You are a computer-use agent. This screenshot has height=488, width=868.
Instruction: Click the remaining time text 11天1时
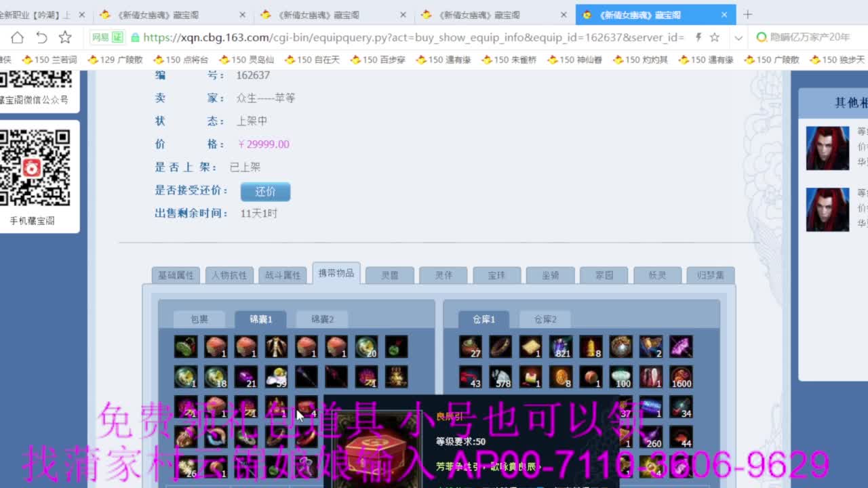pos(259,213)
